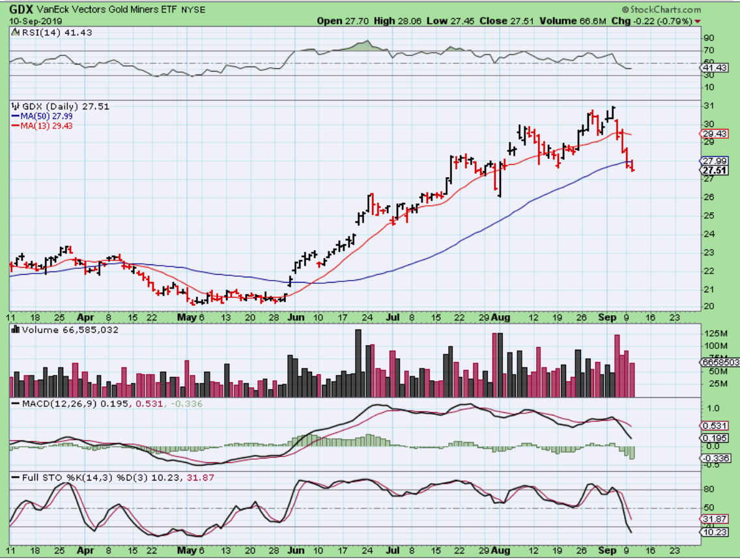740x560 pixels.
Task: Click the MA(50) 27.99 legend entry
Action: pos(46,116)
